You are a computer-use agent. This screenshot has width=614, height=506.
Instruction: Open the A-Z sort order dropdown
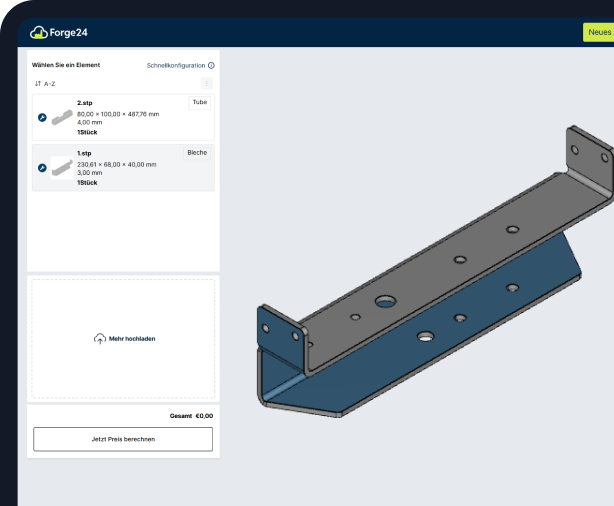[x=50, y=84]
